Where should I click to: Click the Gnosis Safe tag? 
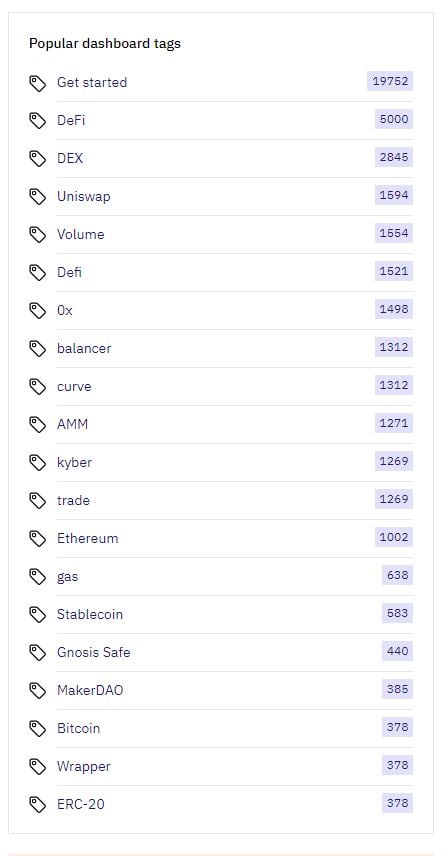tap(93, 652)
